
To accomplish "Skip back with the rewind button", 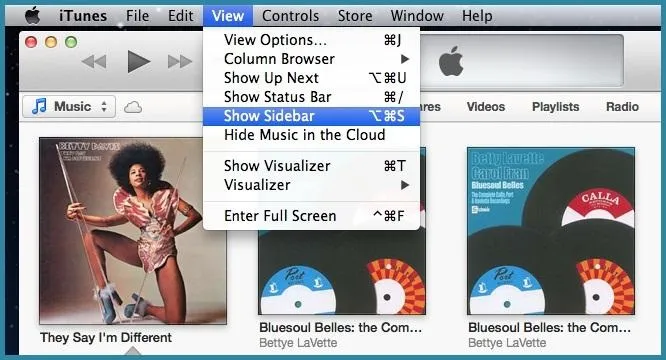I will pos(94,62).
